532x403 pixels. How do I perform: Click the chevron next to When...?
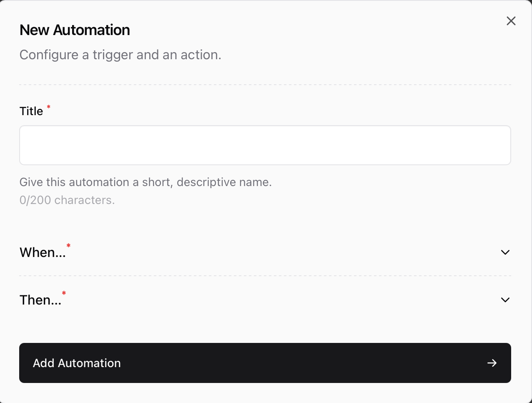pos(505,252)
